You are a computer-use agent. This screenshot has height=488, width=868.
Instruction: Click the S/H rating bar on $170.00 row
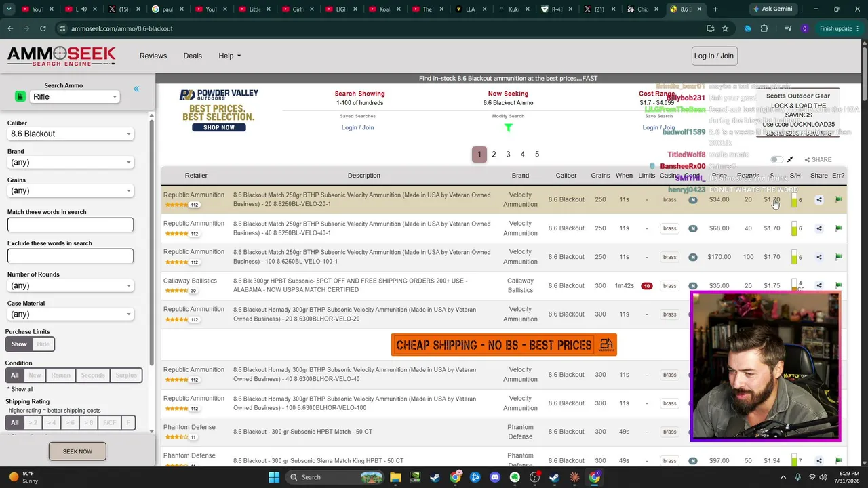[794, 257]
